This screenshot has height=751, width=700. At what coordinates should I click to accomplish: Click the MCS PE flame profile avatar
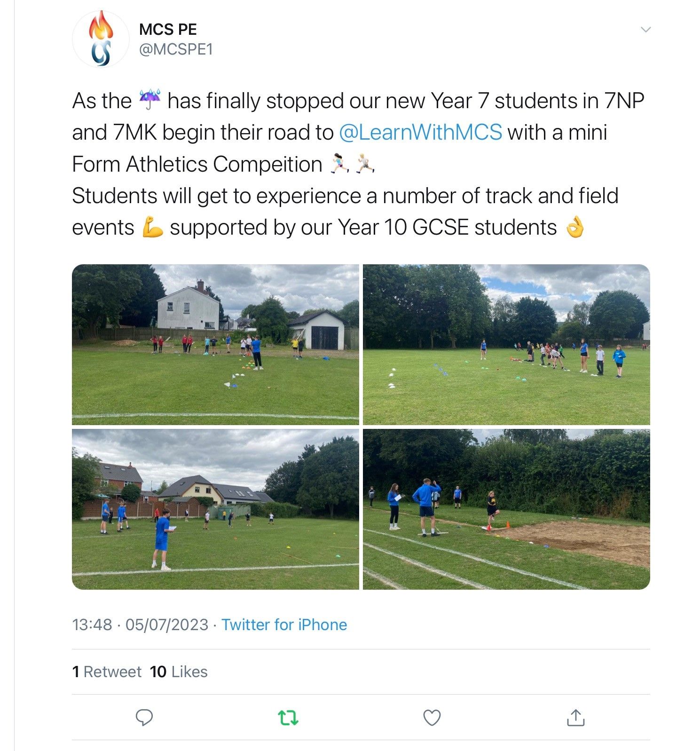[x=101, y=40]
